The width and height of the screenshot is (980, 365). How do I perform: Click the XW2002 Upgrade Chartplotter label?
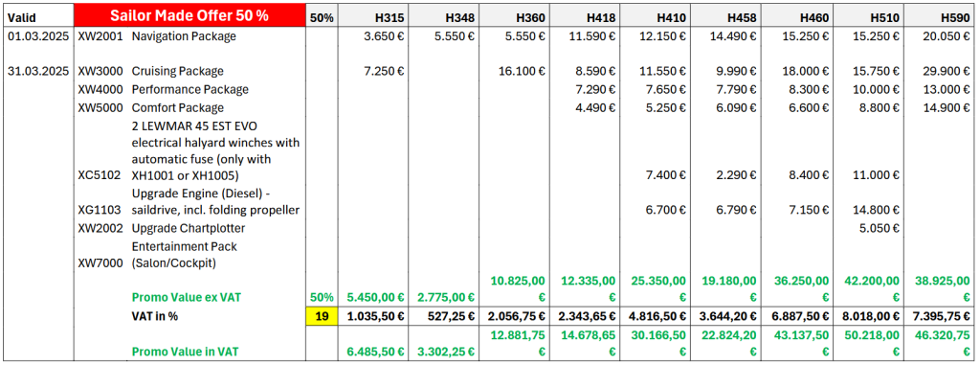pos(161,228)
